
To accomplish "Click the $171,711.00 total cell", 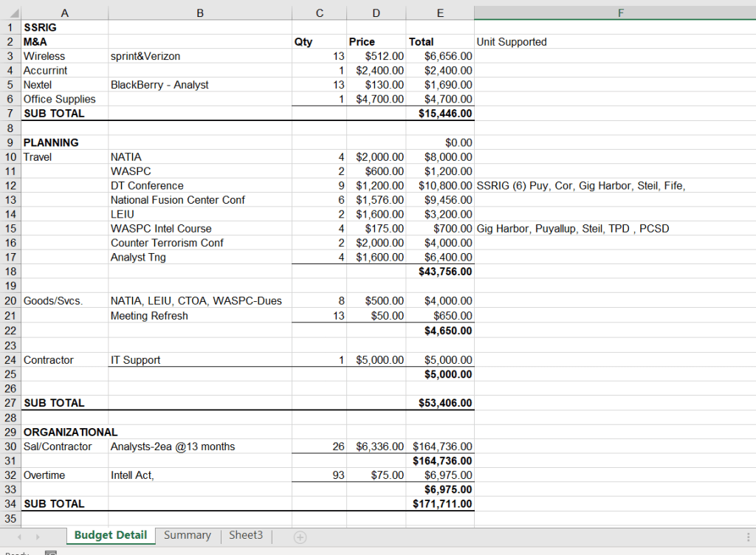I will coord(440,504).
